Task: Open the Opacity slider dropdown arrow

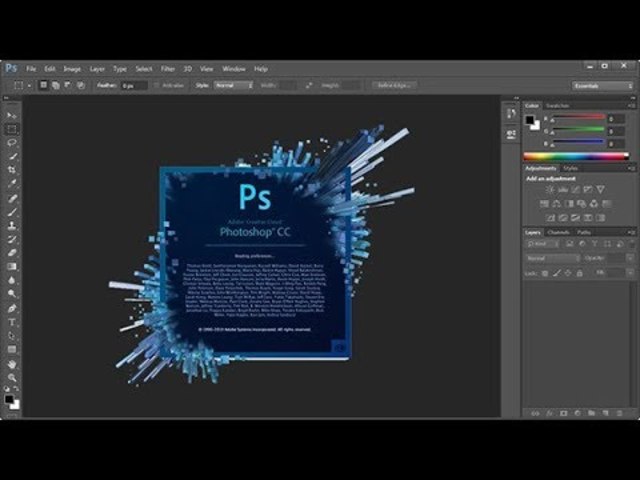Action: 630,258
